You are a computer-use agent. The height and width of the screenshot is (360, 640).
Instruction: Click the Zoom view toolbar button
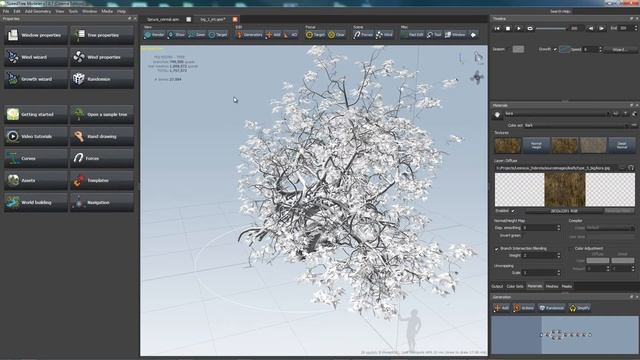[x=197, y=35]
